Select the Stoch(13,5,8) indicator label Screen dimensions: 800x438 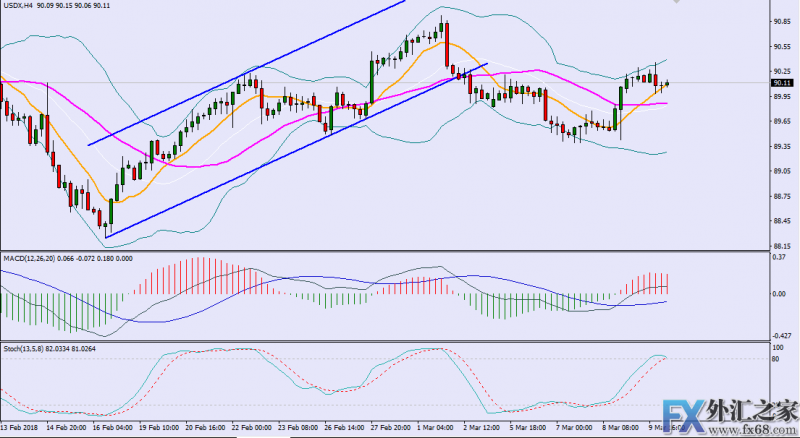click(x=22, y=349)
